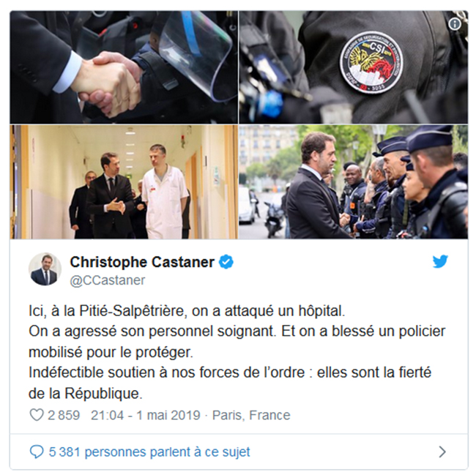Viewport: 476px width, 472px height.
Task: Click the blue verified badge
Action: click(226, 262)
